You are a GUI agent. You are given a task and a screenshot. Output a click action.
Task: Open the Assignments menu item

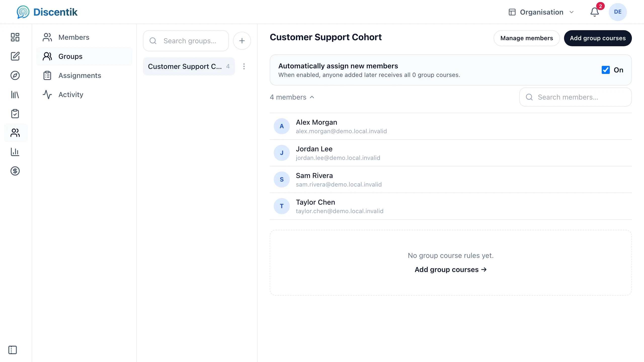pyautogui.click(x=84, y=75)
